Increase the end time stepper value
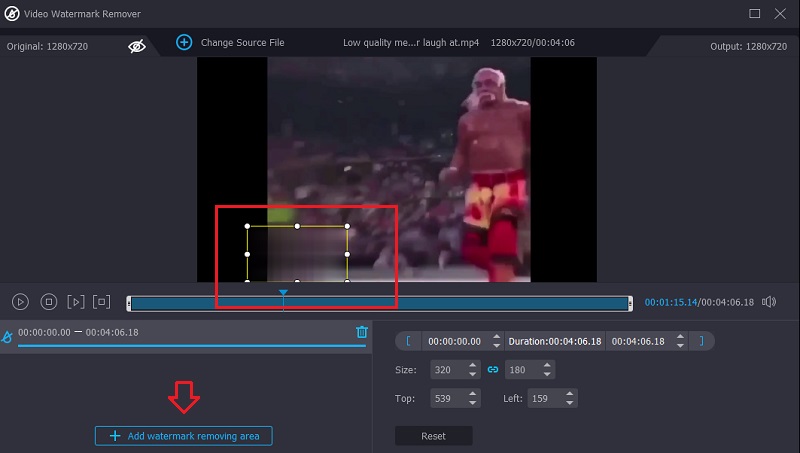 pos(680,337)
